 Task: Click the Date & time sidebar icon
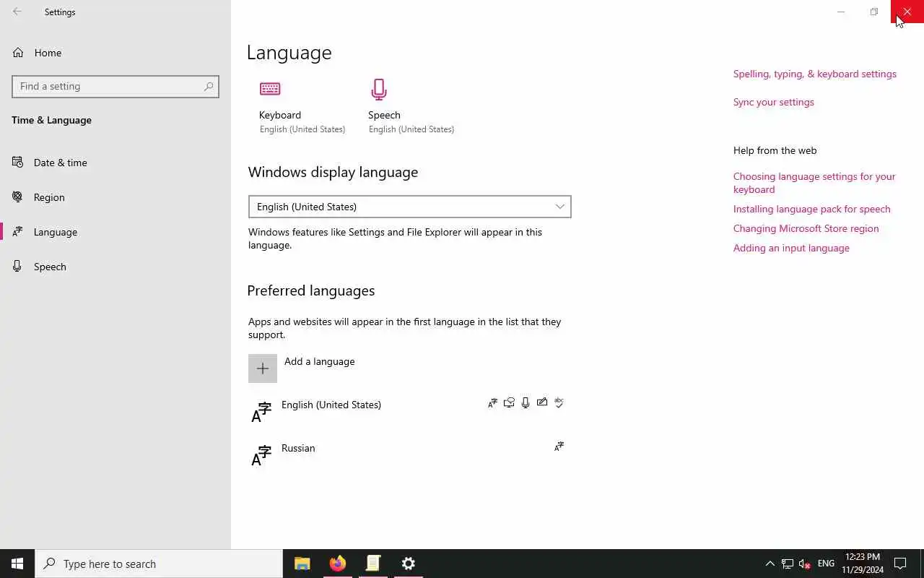(x=18, y=162)
